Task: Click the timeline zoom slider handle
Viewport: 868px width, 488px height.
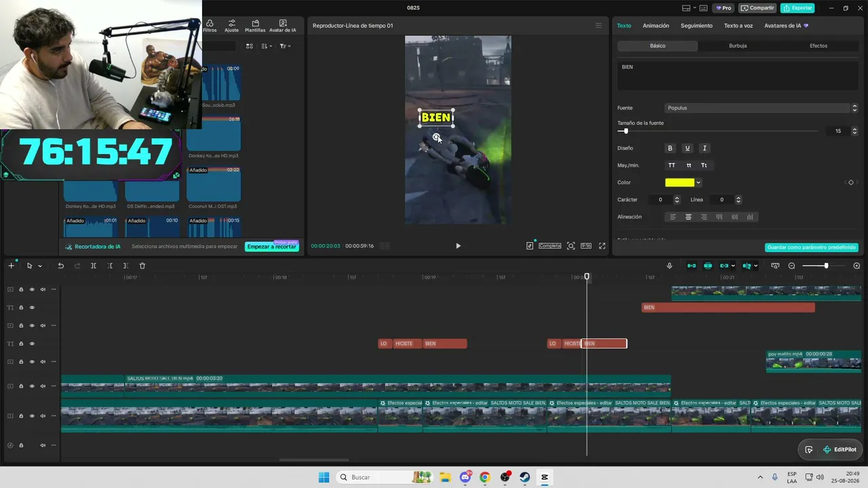Action: tap(826, 266)
